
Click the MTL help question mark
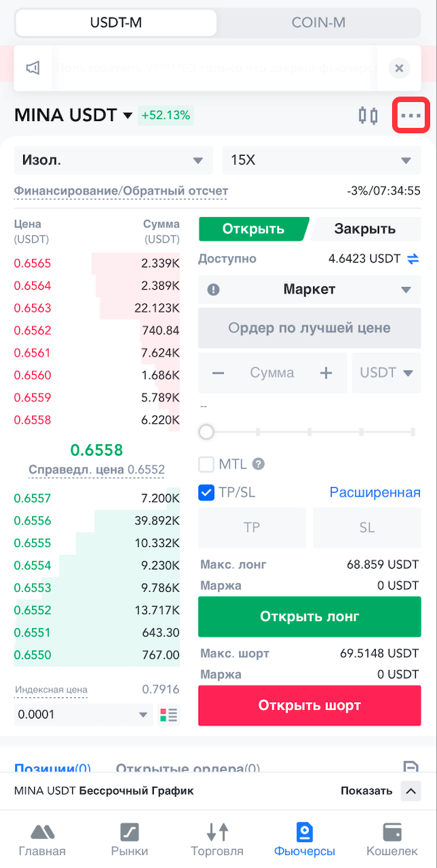(258, 465)
